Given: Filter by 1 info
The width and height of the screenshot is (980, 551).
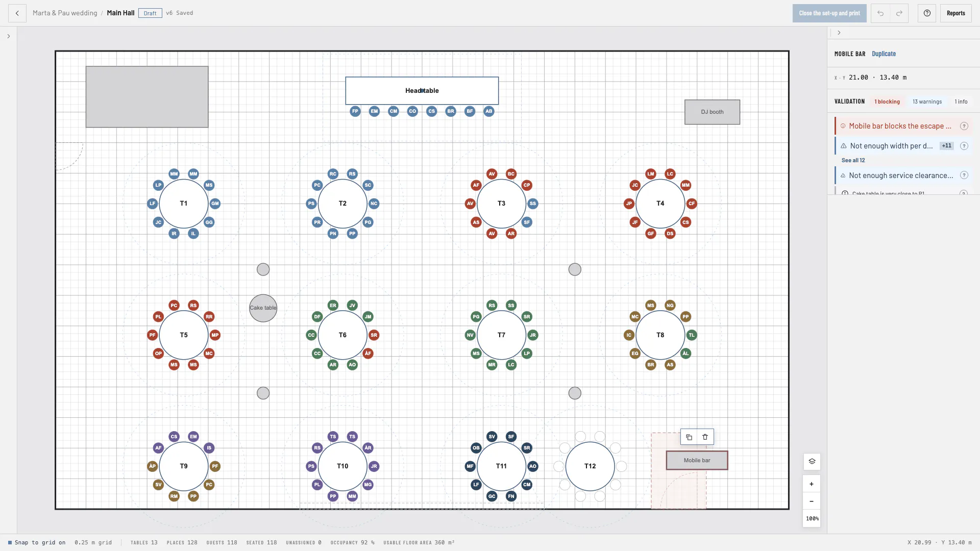Looking at the screenshot, I should point(961,102).
